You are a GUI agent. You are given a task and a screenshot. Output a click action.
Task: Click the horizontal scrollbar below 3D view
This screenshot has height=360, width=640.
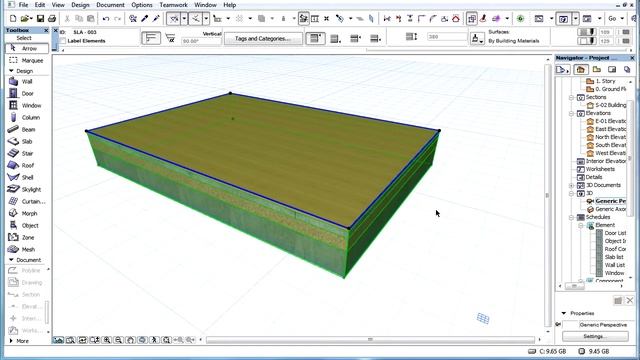click(370, 340)
